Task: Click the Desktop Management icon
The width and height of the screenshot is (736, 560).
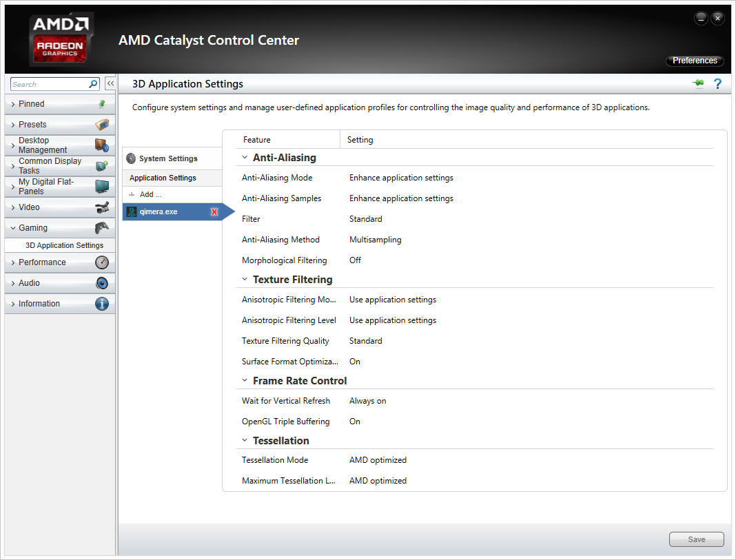Action: pyautogui.click(x=102, y=145)
